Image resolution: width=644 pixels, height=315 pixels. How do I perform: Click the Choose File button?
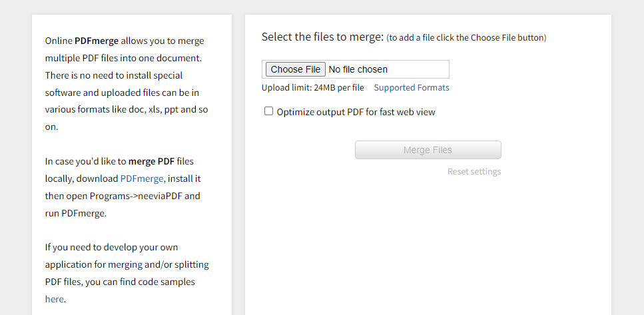tap(296, 69)
